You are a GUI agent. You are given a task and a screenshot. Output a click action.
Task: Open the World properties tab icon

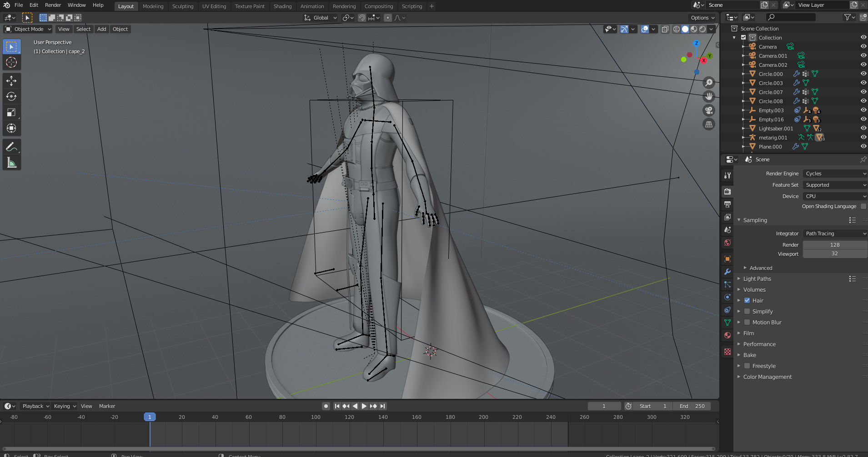coord(728,243)
